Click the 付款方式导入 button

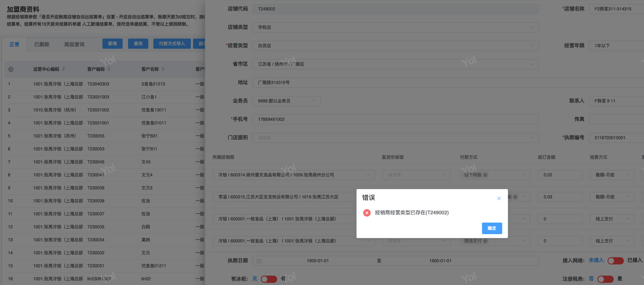pos(172,44)
